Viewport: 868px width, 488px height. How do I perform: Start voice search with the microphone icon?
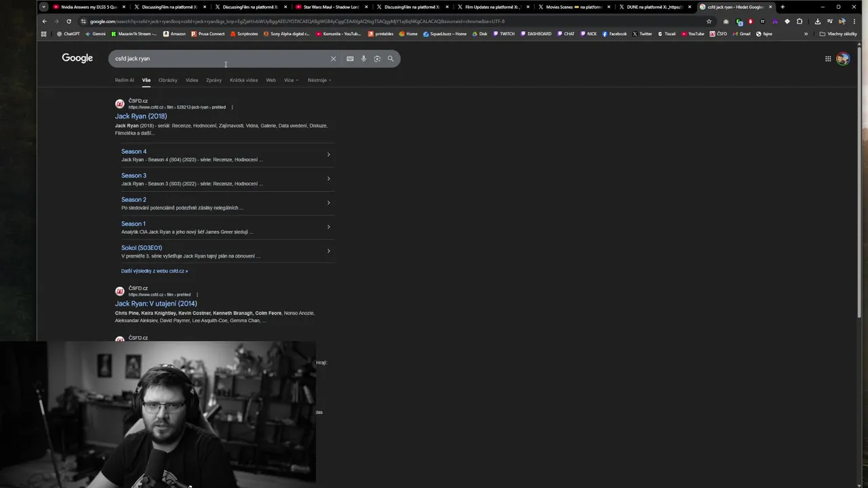(363, 58)
